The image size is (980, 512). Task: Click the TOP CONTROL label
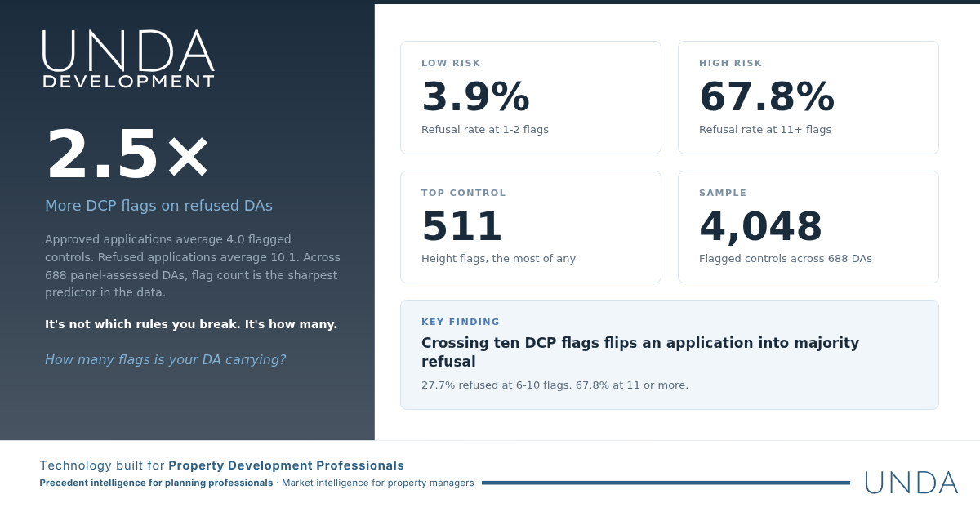(x=464, y=193)
